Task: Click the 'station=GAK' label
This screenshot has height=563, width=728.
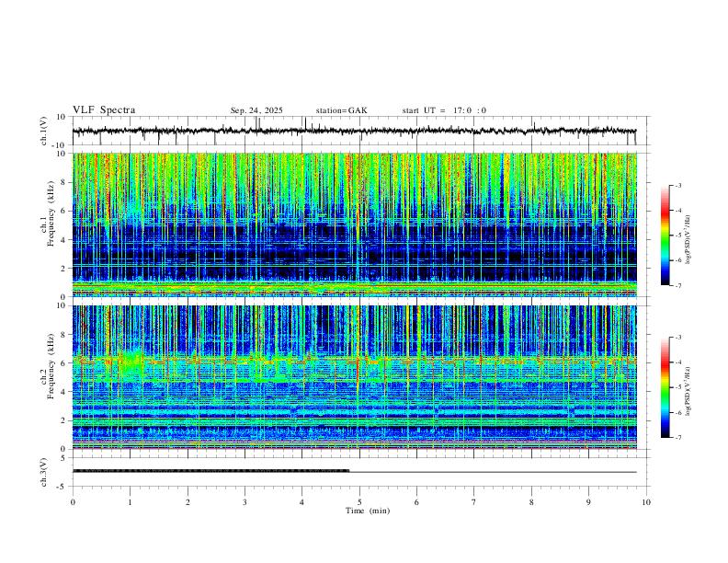Action: point(341,110)
